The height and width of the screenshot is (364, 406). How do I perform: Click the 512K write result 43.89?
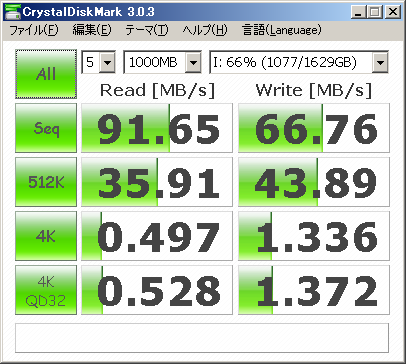314,182
